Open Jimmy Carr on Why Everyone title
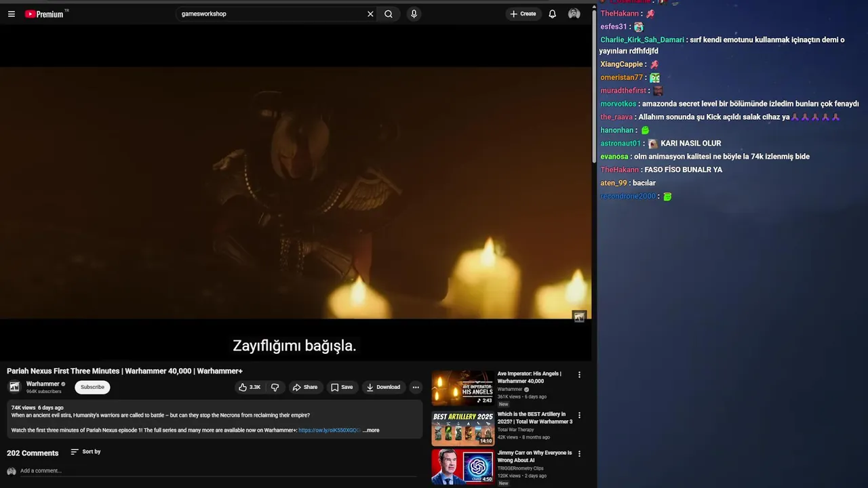Viewport: 868px width, 488px height. coord(534,456)
